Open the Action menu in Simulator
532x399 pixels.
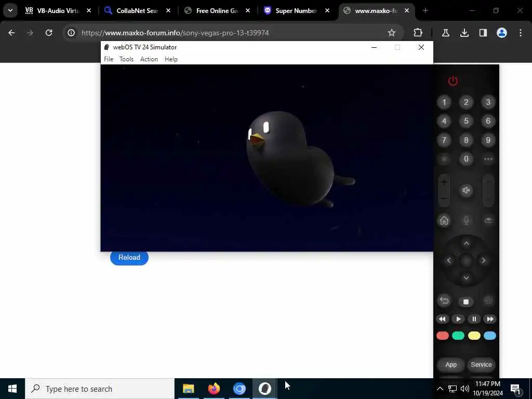[149, 59]
